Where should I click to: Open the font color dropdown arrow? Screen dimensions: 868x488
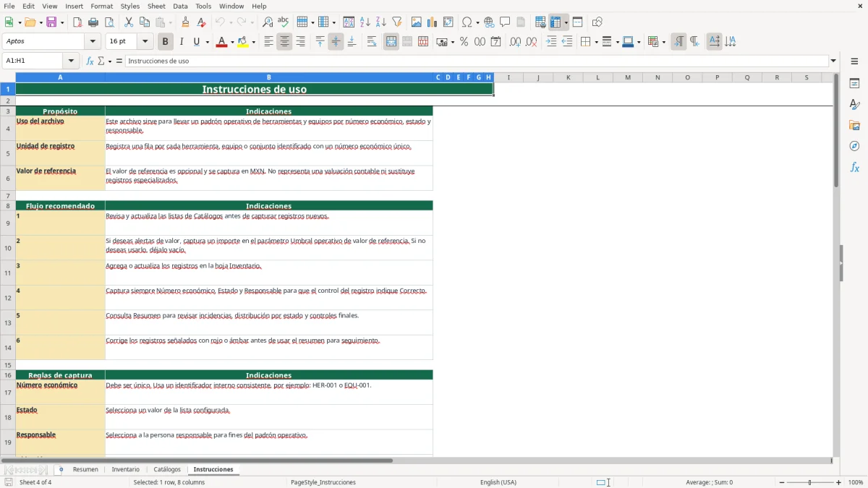click(231, 42)
